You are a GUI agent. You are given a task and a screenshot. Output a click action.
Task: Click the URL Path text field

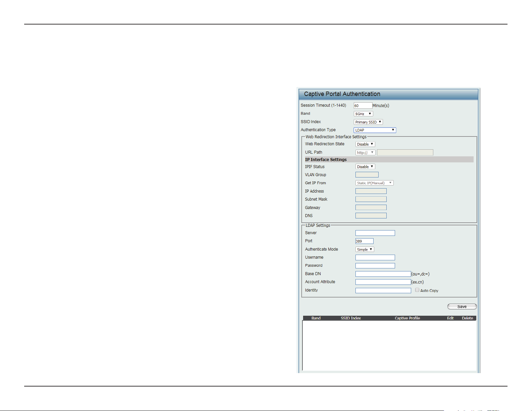(x=405, y=153)
